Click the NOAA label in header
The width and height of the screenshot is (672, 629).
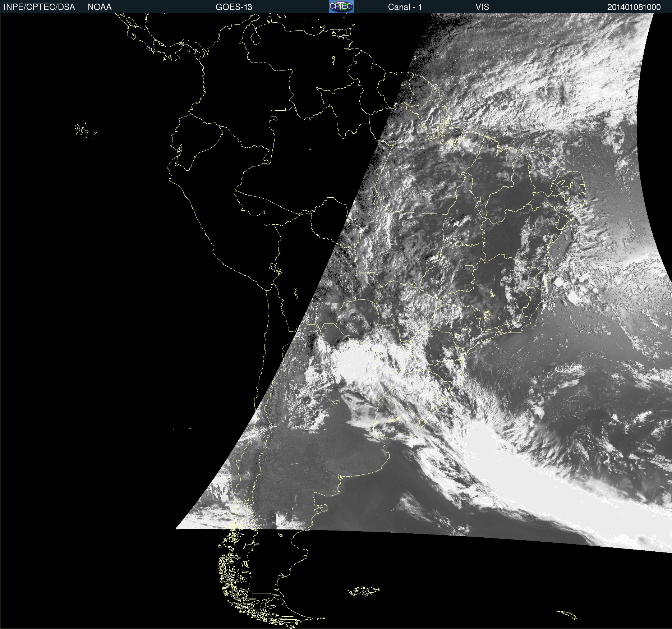(100, 7)
